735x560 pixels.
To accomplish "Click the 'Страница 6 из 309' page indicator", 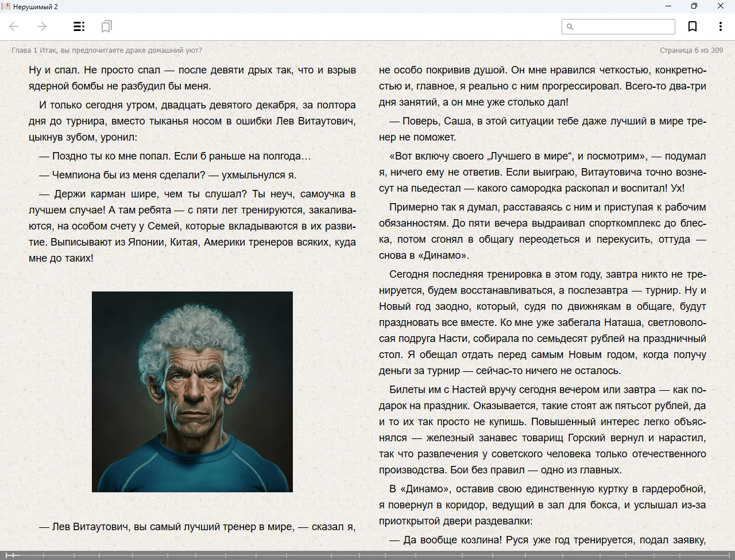I will pos(691,50).
